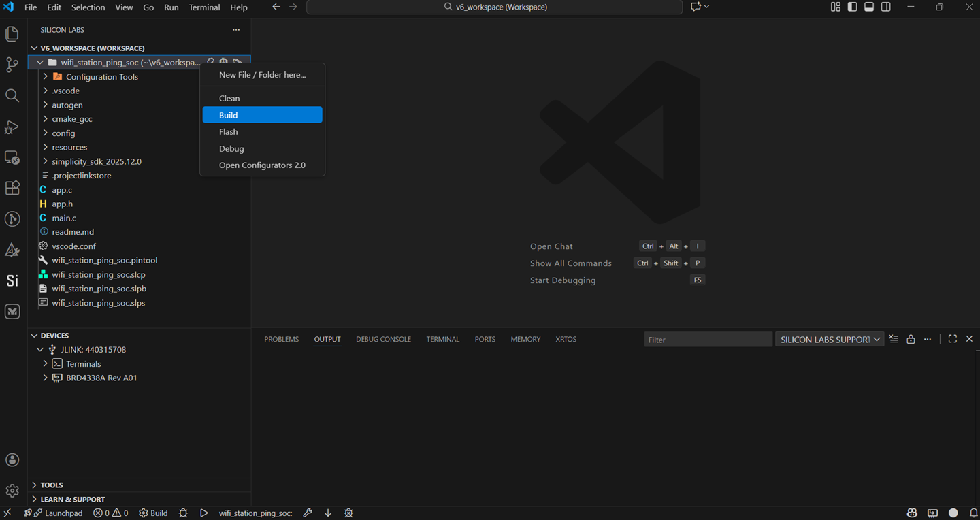Select the Build gear in the status bar
The image size is (980, 520).
pos(152,513)
